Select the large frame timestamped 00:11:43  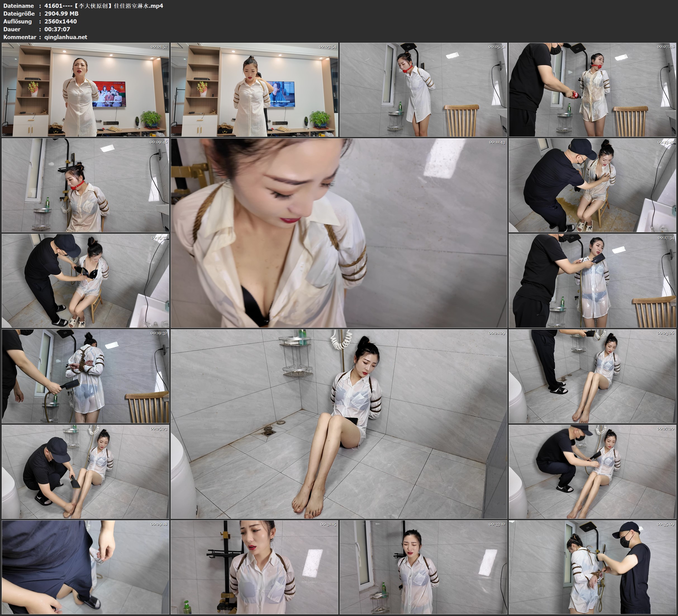[x=339, y=233]
